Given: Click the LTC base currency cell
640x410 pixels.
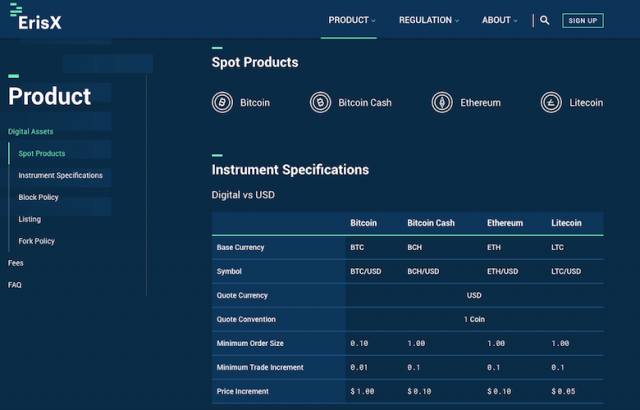Looking at the screenshot, I should click(557, 247).
